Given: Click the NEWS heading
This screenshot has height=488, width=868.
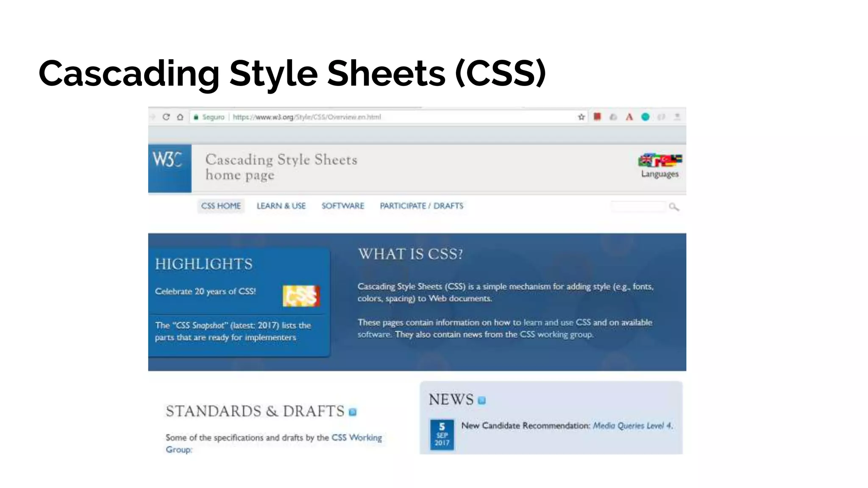Looking at the screenshot, I should (x=451, y=399).
